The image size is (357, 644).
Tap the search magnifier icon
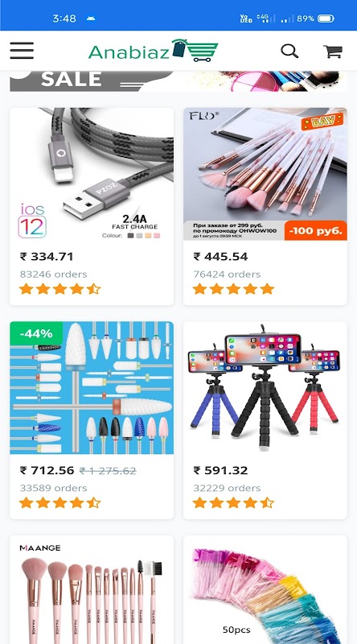[x=289, y=51]
